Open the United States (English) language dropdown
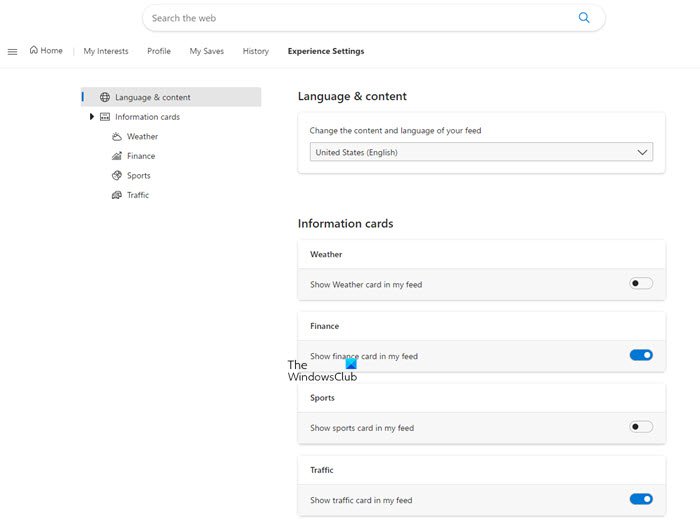The image size is (700, 528). click(481, 152)
